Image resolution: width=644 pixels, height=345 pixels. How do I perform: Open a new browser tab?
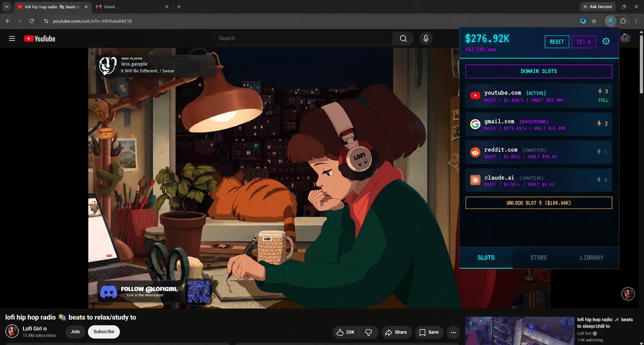pos(179,7)
